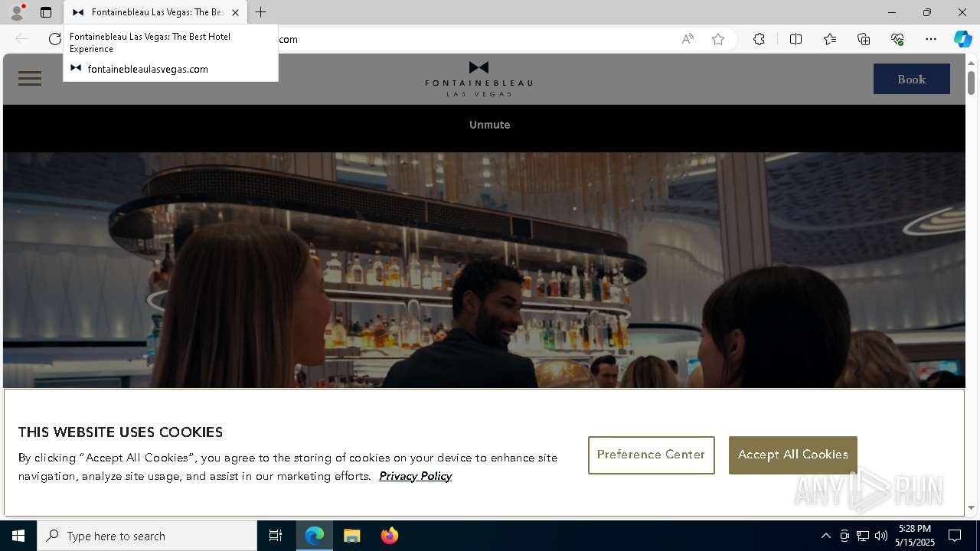Close the Fontainebleau Las Vegas tab
This screenshot has width=980, height=551.
click(236, 12)
